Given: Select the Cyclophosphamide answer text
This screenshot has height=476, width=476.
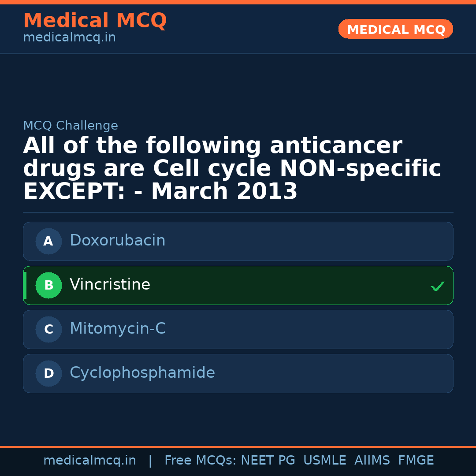Looking at the screenshot, I should [142, 373].
